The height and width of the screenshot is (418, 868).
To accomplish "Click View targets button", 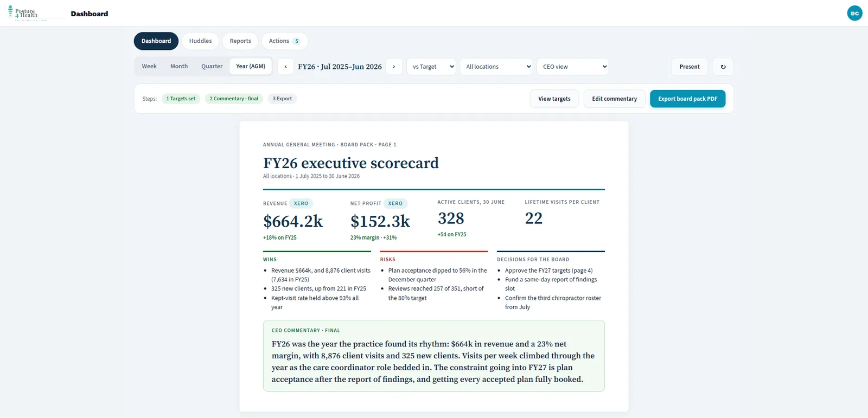I will pos(554,99).
